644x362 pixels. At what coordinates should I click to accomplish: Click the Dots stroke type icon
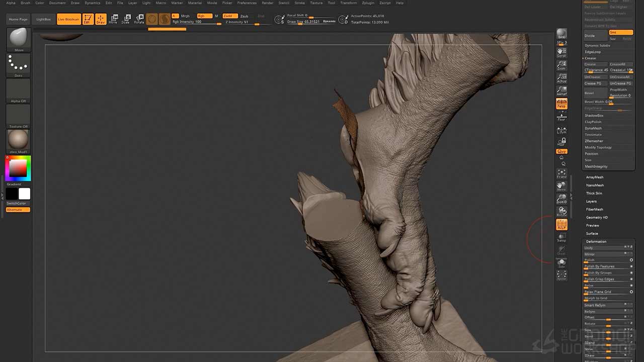19,65
